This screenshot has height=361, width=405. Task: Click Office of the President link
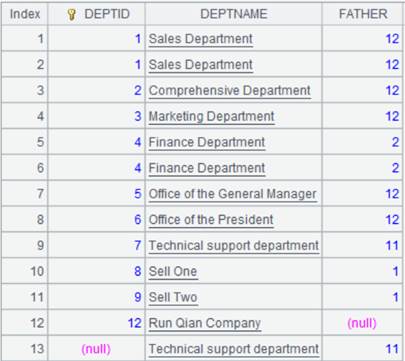[211, 220]
